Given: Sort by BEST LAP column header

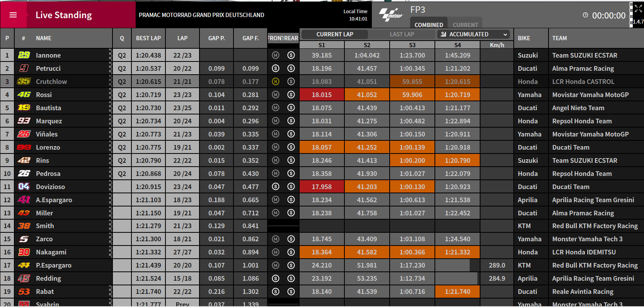Looking at the screenshot, I should [x=148, y=38].
